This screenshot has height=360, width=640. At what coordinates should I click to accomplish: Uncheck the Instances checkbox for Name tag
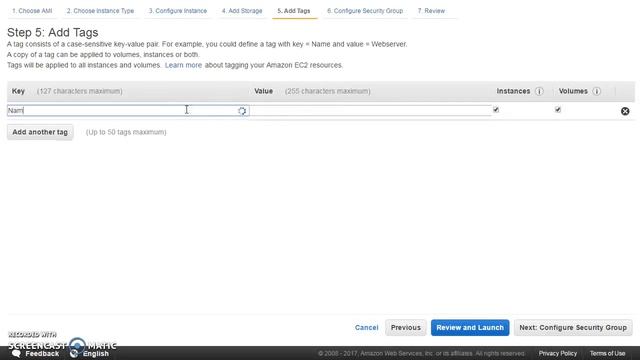coord(496,109)
